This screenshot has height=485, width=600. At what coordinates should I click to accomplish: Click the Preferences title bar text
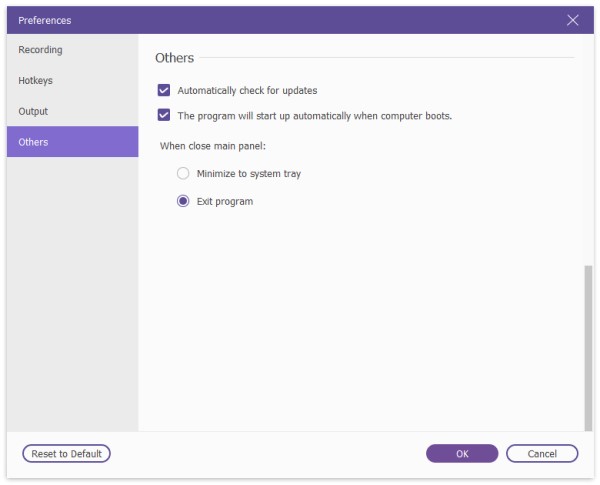45,20
